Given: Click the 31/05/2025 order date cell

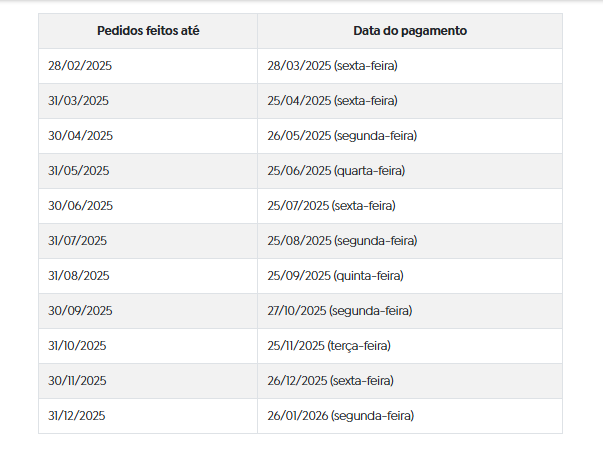Looking at the screenshot, I should coord(148,171).
